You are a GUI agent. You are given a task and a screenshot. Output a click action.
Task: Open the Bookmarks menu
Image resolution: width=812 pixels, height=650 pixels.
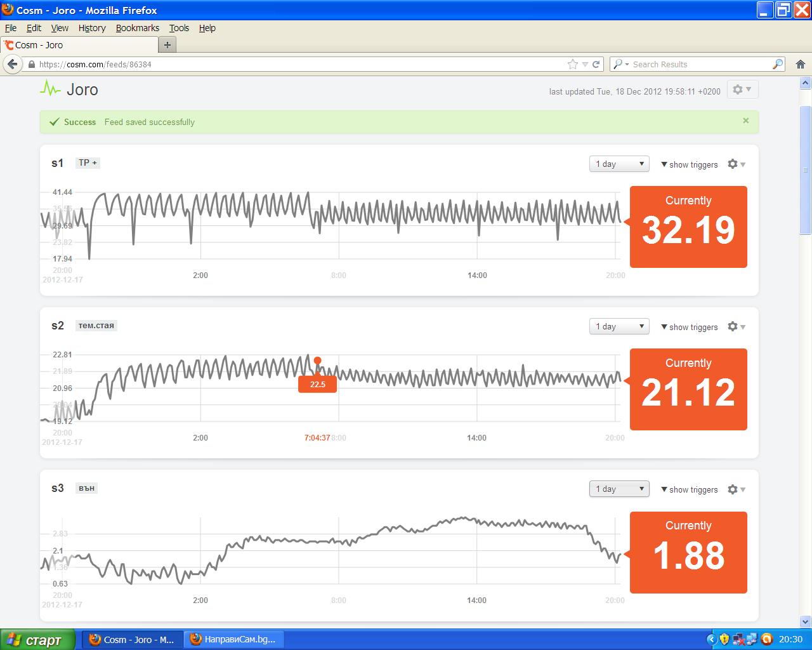point(137,28)
